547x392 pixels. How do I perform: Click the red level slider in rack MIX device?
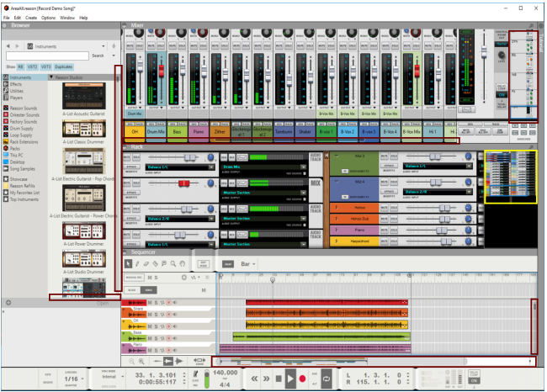click(x=183, y=183)
